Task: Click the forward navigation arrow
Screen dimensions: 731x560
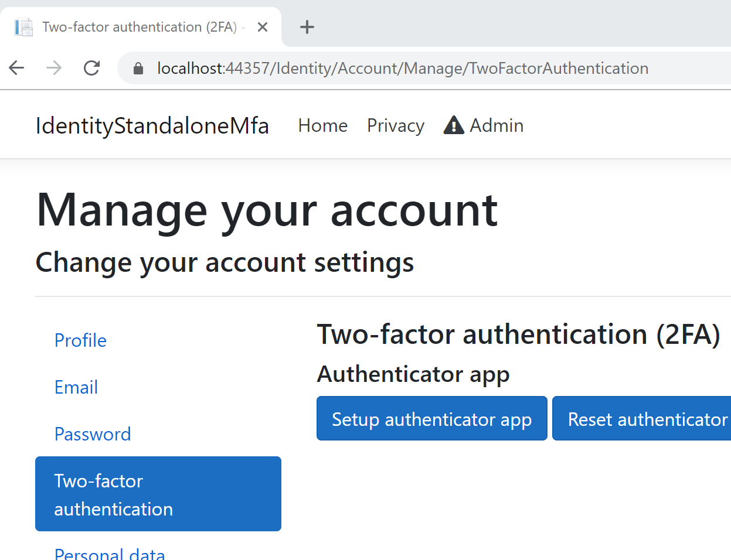Action: [x=54, y=67]
